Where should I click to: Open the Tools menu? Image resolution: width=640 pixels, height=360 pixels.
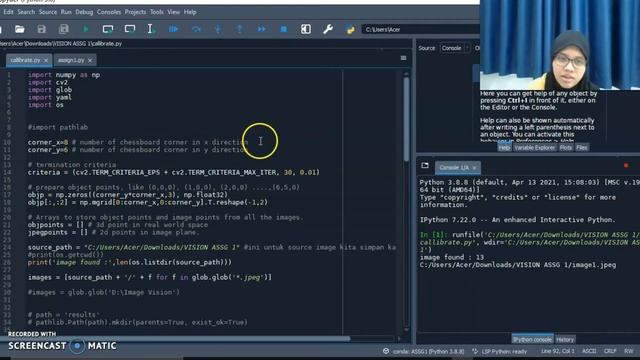(x=157, y=12)
